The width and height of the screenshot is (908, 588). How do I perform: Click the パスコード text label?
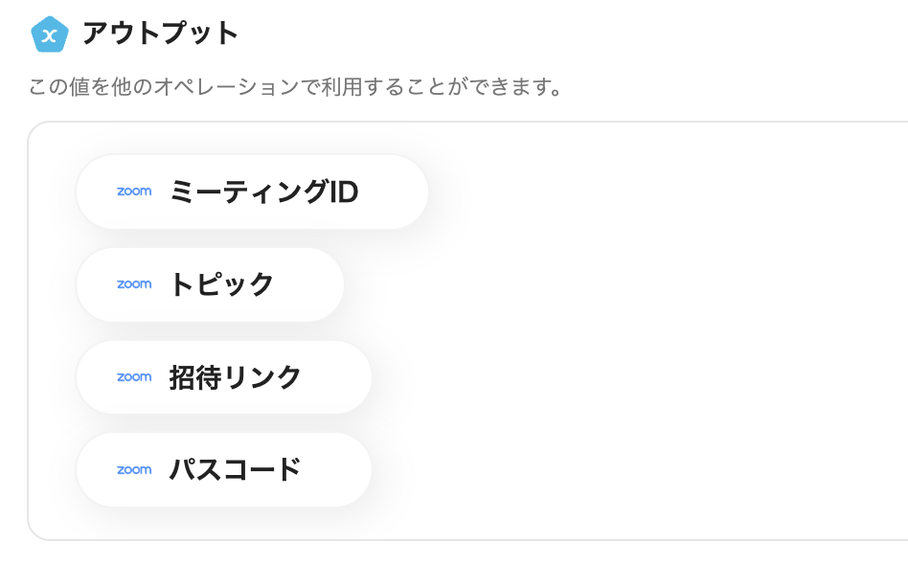pyautogui.click(x=235, y=470)
